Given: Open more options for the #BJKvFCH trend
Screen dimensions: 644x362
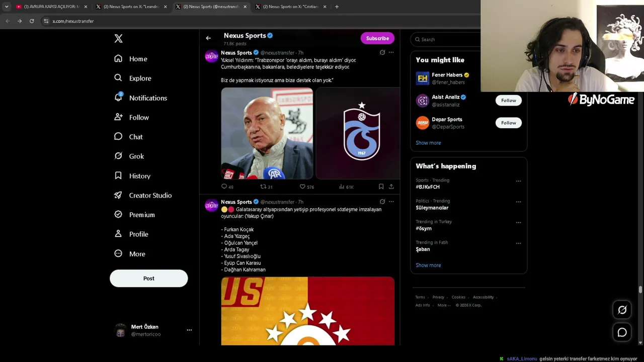Looking at the screenshot, I should point(518,181).
